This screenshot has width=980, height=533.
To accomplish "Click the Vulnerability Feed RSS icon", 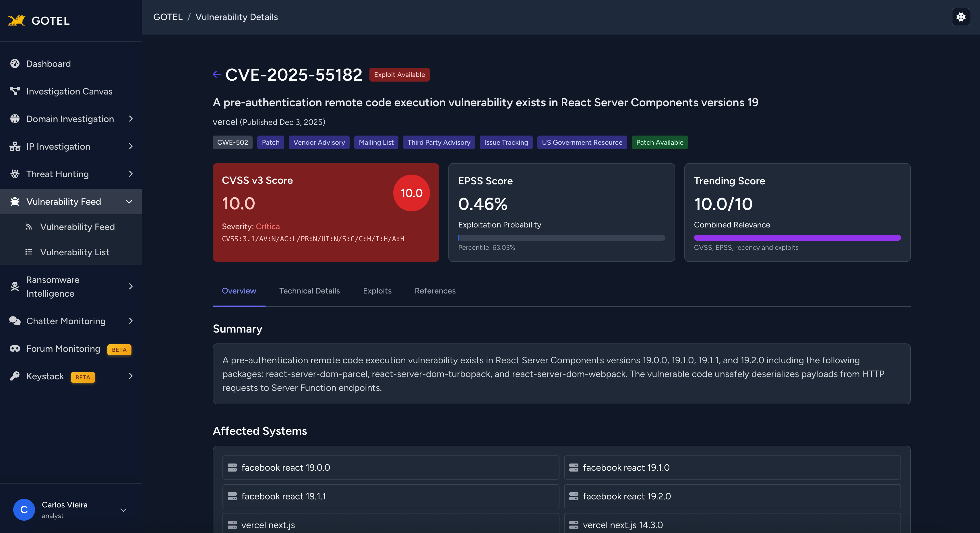I will click(x=28, y=227).
